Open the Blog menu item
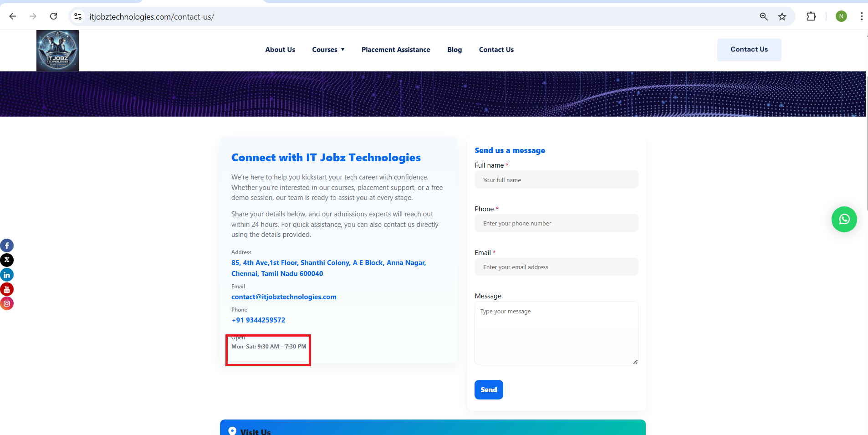The image size is (868, 435). 454,50
